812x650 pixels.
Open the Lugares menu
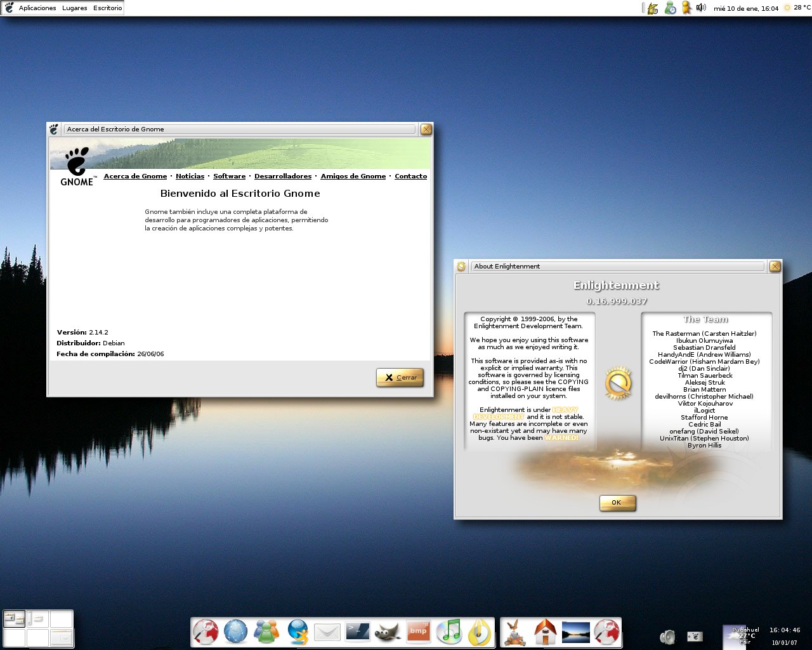click(74, 8)
